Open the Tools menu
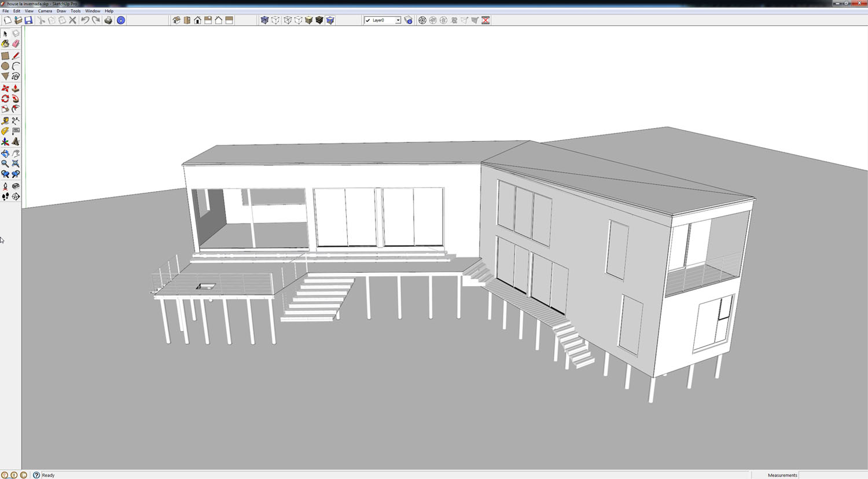868x479 pixels. [75, 11]
